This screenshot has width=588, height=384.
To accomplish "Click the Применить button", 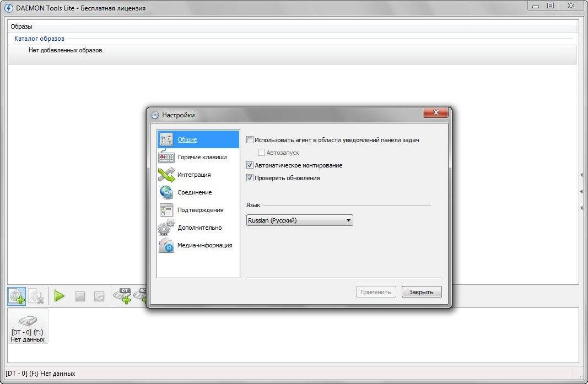I will (x=376, y=292).
